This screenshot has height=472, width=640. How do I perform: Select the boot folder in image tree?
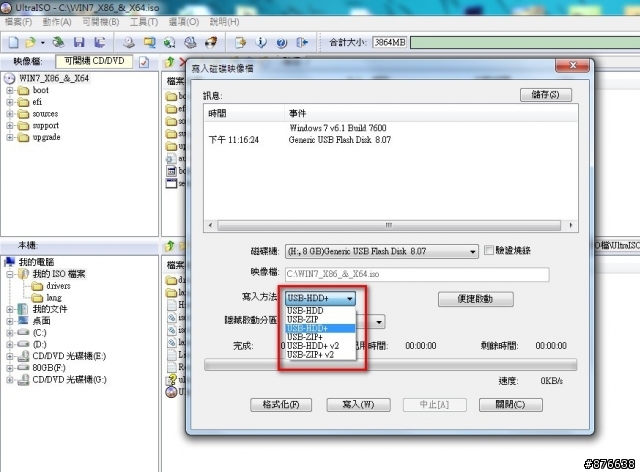pyautogui.click(x=40, y=90)
